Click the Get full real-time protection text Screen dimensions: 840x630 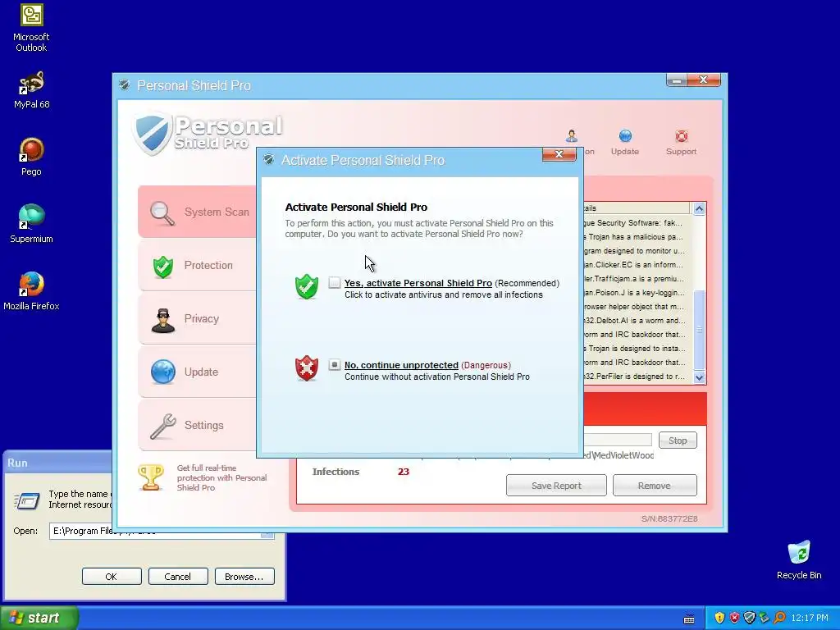(x=221, y=478)
